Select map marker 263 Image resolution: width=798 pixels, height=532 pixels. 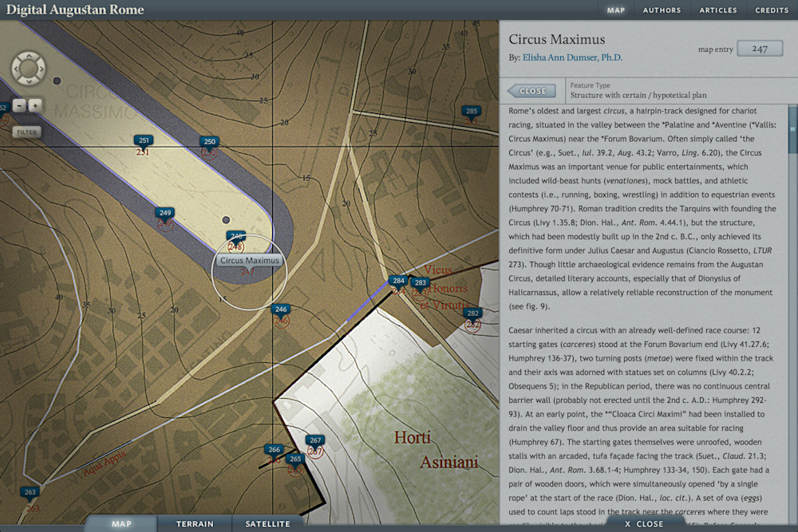(x=30, y=492)
